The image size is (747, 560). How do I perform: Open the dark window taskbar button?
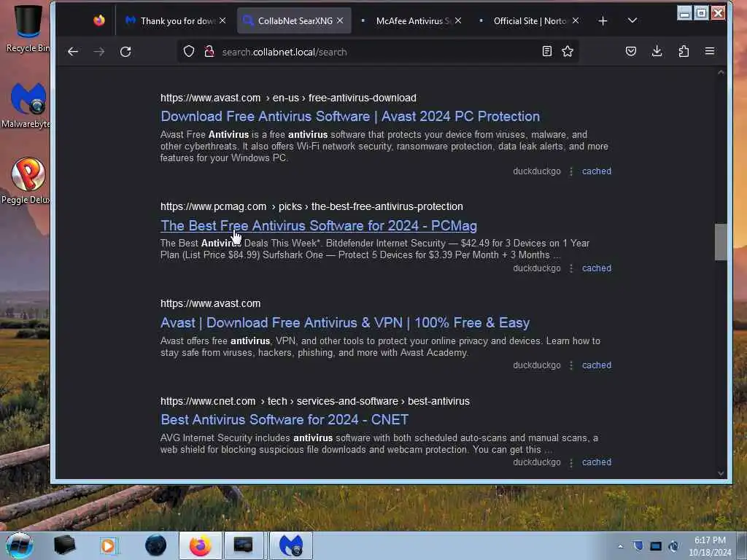point(243,545)
